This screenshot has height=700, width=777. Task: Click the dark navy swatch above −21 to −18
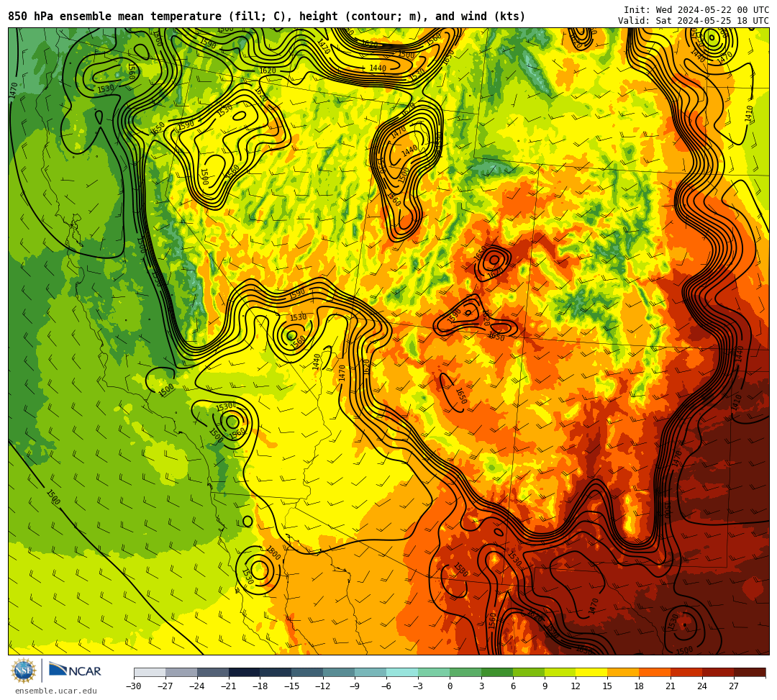click(245, 672)
